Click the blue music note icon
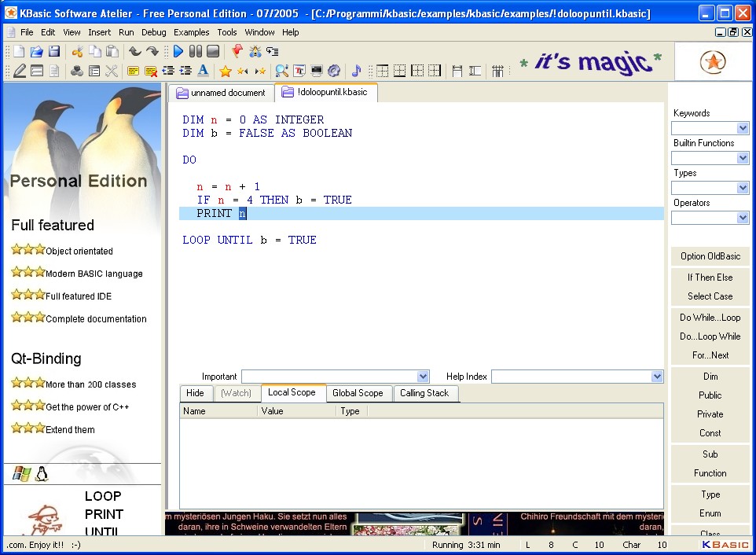Viewport: 756px width, 555px height. pos(356,71)
